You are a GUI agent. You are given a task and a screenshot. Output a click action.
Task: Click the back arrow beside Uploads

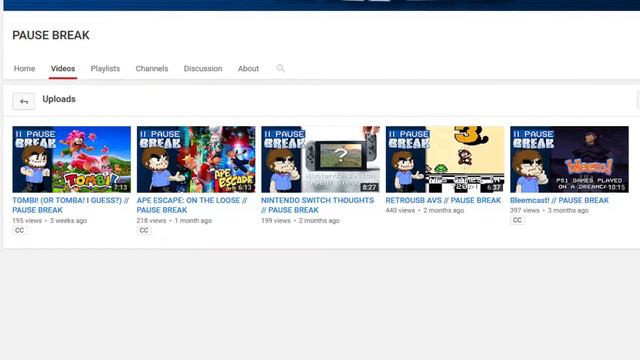[24, 102]
